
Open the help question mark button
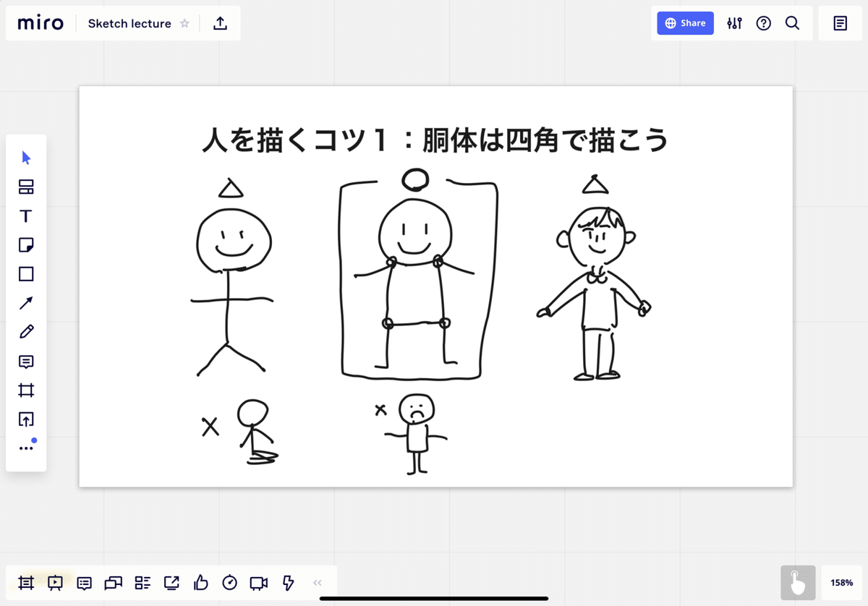coord(764,23)
